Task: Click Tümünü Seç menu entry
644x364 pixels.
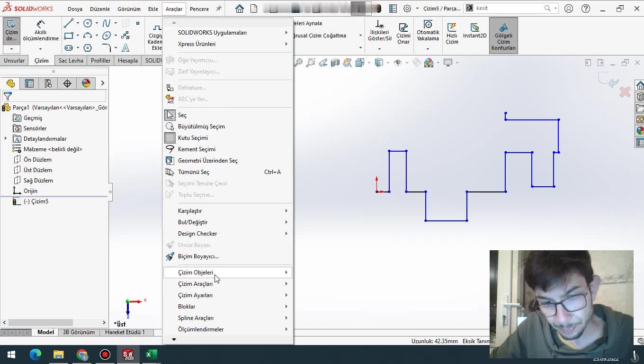Action: click(228, 172)
